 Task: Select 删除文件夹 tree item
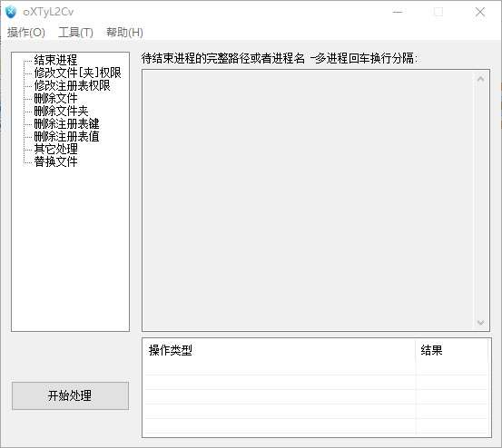pos(61,111)
